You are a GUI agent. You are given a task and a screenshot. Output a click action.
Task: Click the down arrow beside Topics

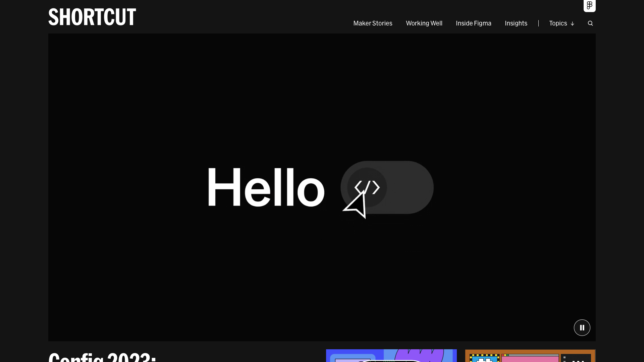[572, 23]
